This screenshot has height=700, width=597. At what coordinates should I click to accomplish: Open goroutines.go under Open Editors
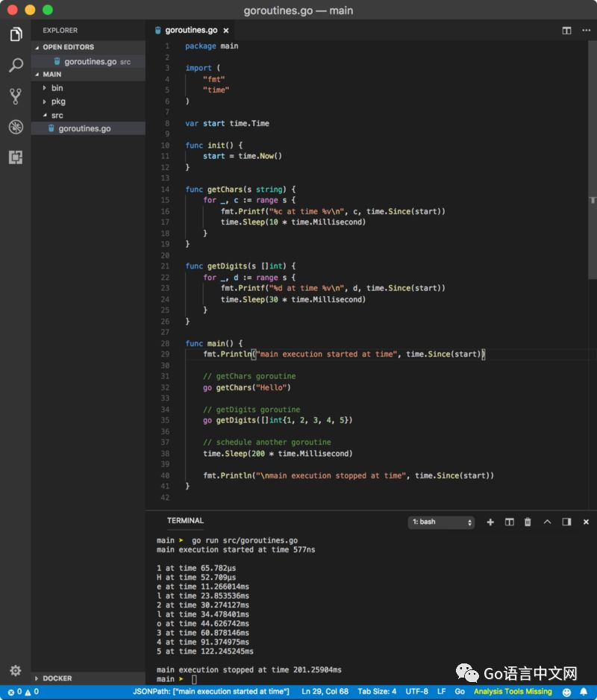(88, 61)
